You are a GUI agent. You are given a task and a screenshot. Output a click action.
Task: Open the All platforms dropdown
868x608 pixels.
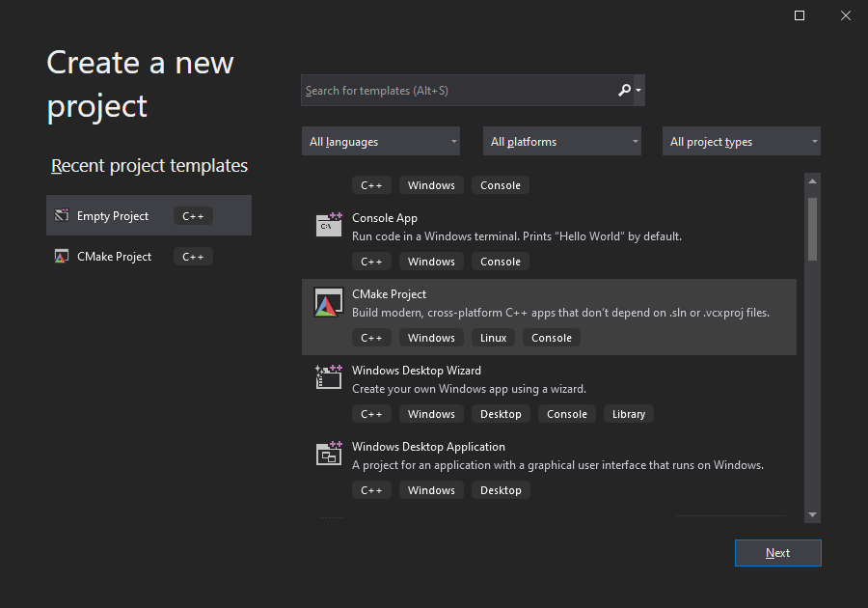click(x=561, y=141)
